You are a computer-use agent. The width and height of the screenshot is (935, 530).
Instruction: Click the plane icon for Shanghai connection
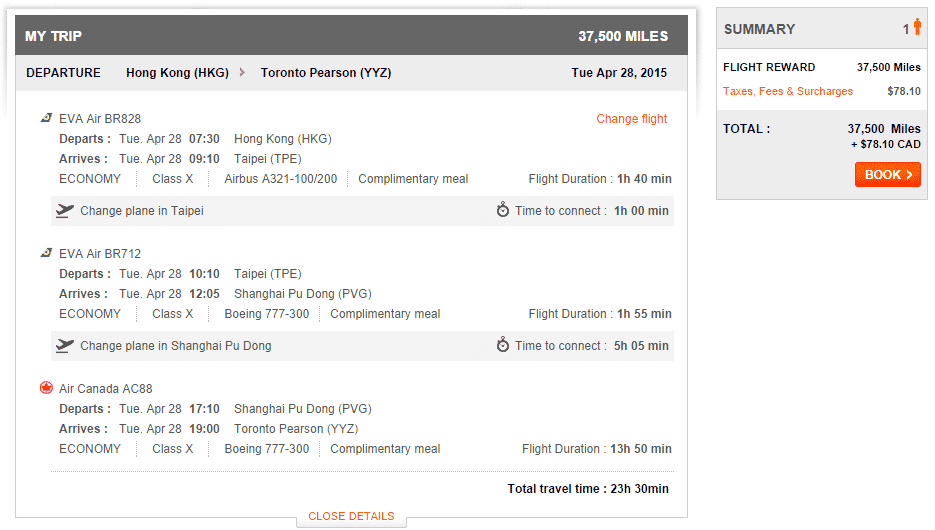click(64, 346)
